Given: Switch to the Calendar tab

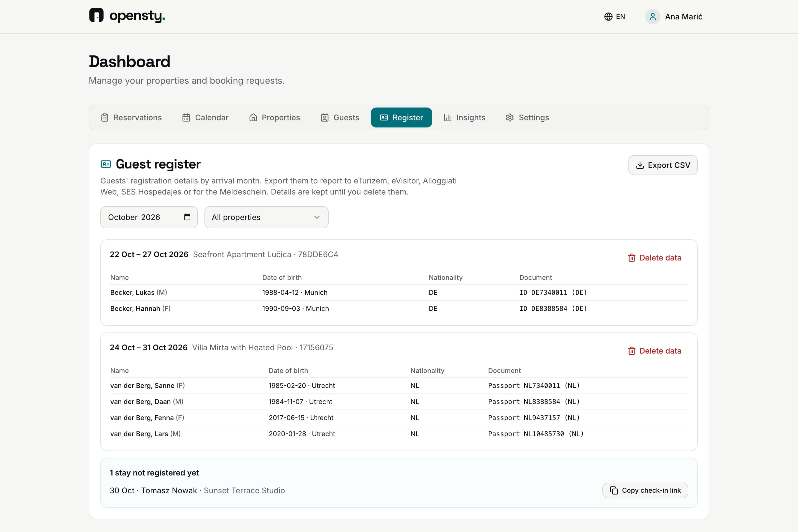Looking at the screenshot, I should pos(205,117).
